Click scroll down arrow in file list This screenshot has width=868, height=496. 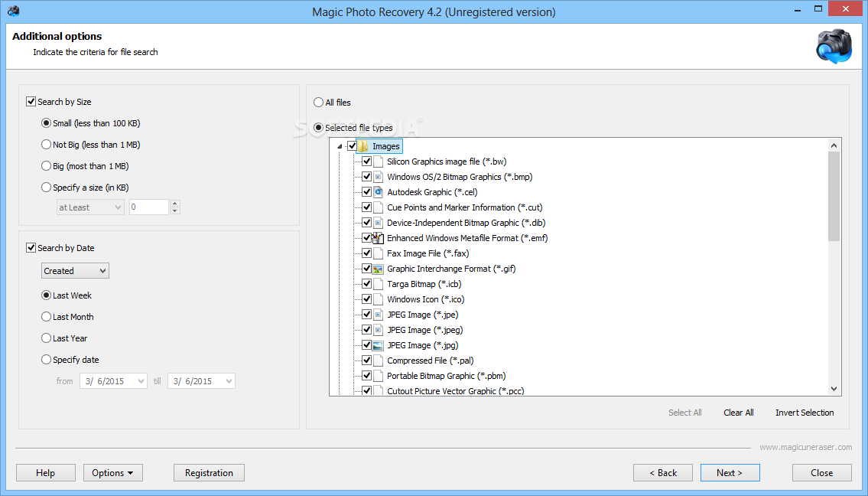pos(834,389)
